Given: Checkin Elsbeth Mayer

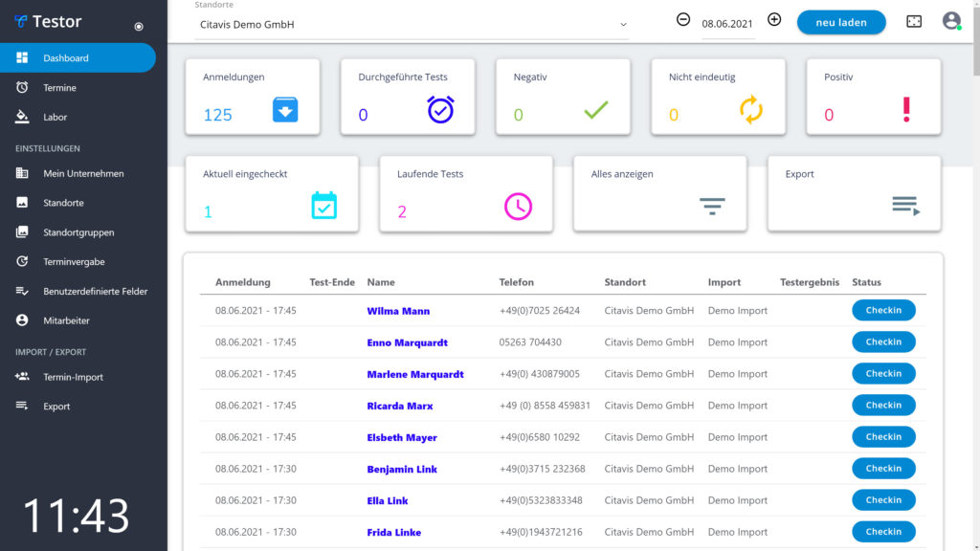Looking at the screenshot, I should tap(883, 436).
